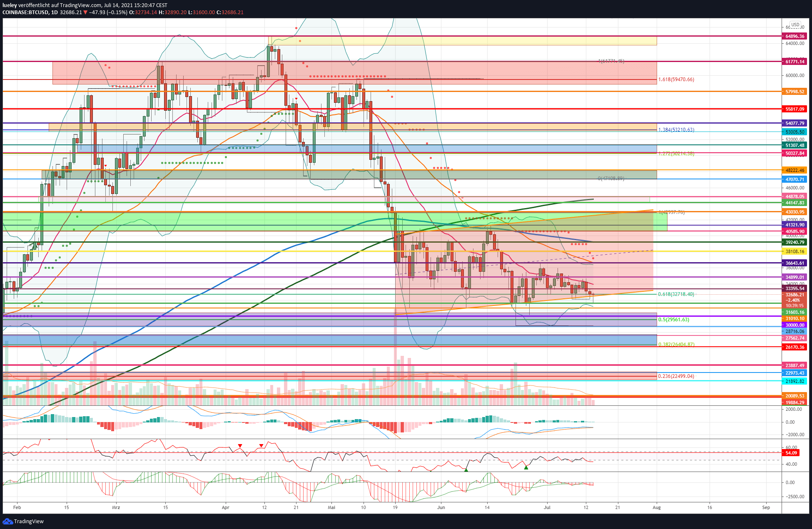Click the Sep label on time axis
The width and height of the screenshot is (812, 529).
click(x=766, y=507)
